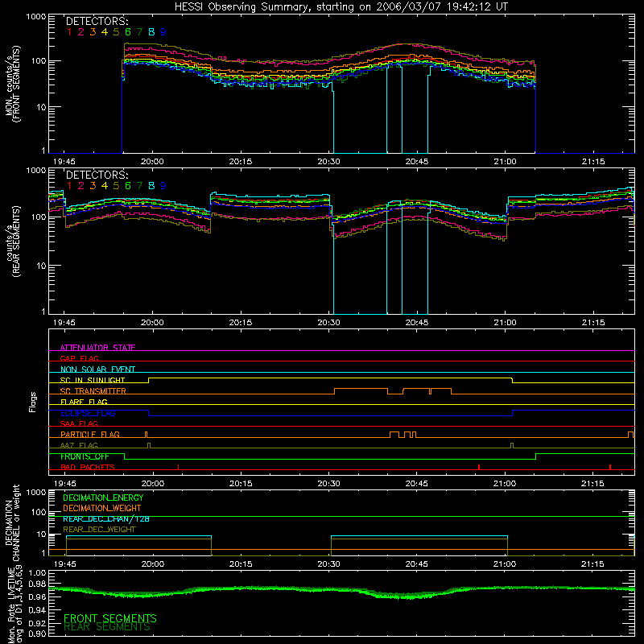Pick detector 2 in the rear segments legend
644x644 pixels.
(81, 186)
